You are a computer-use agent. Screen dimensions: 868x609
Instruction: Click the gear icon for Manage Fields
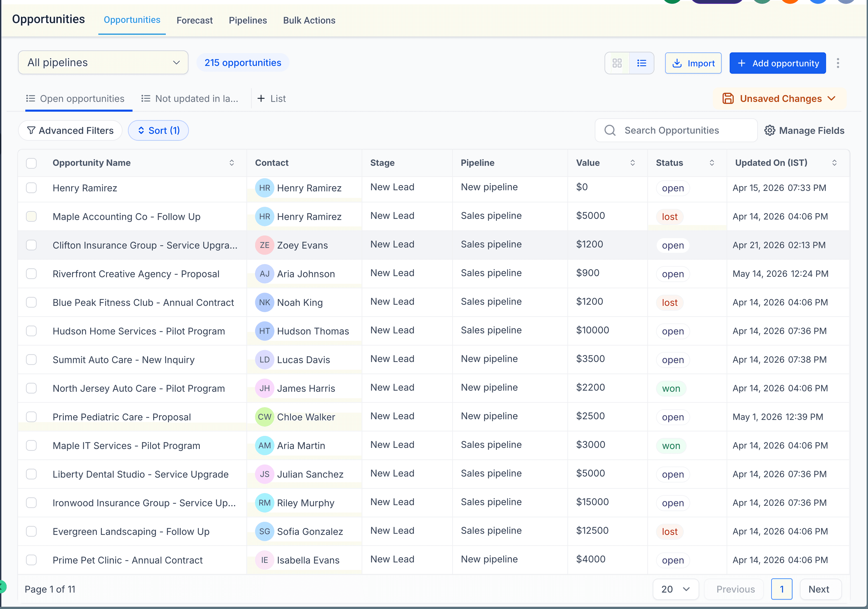point(770,130)
